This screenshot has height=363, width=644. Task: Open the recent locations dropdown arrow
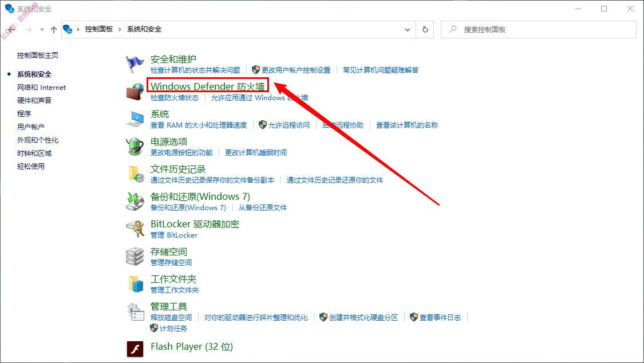coord(42,30)
